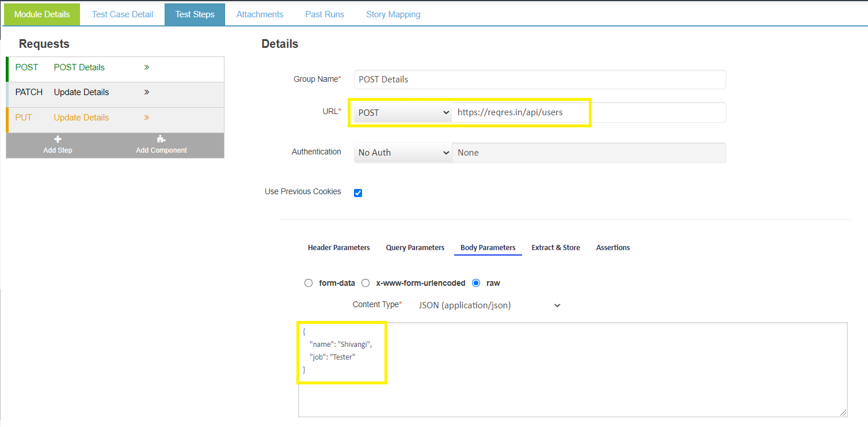Screen dimensions: 868x427
Task: Switch to the Module Details tab
Action: [x=42, y=14]
